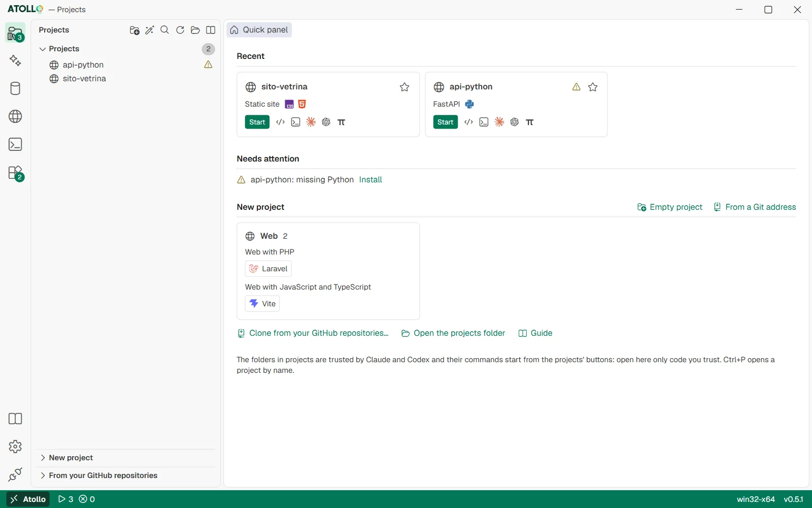Open the Guide link
812x508 pixels.
535,333
